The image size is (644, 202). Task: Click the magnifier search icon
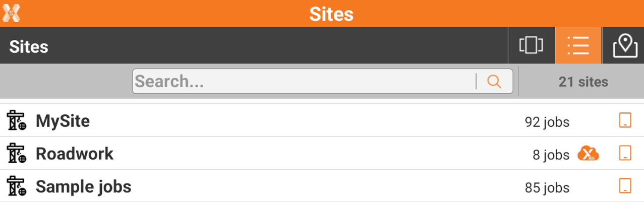pyautogui.click(x=494, y=82)
